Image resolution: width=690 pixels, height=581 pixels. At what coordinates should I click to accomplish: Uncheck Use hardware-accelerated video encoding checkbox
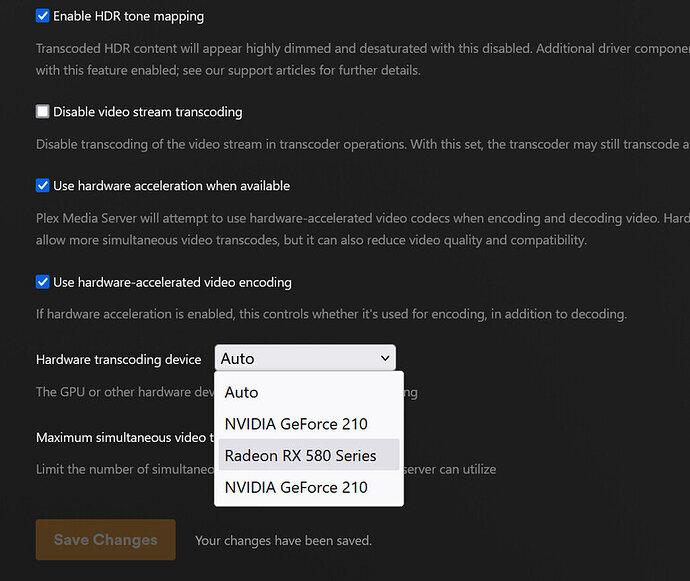point(43,282)
